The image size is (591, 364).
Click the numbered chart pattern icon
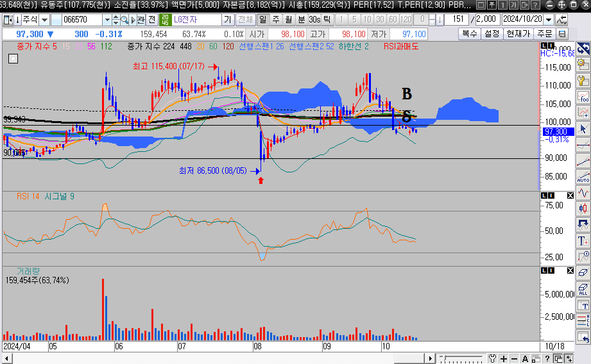tap(583, 257)
